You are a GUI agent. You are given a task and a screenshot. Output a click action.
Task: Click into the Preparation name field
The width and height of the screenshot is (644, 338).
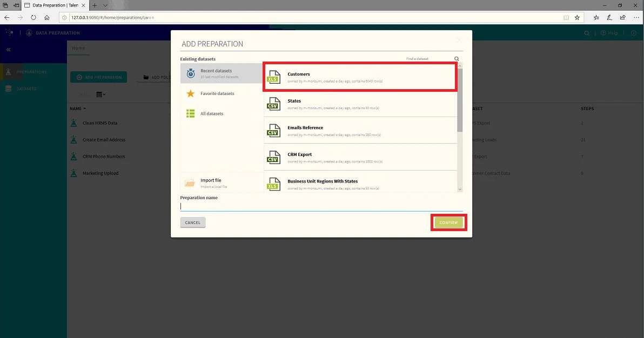pos(321,206)
